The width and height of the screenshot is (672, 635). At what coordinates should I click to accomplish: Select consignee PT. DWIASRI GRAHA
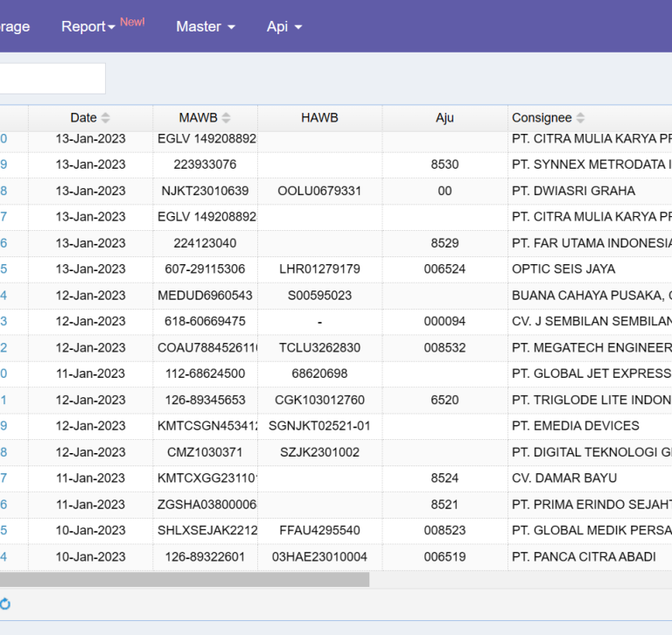pos(573,191)
